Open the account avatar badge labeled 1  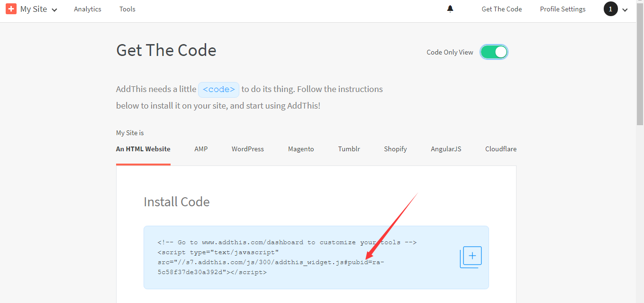pyautogui.click(x=610, y=9)
